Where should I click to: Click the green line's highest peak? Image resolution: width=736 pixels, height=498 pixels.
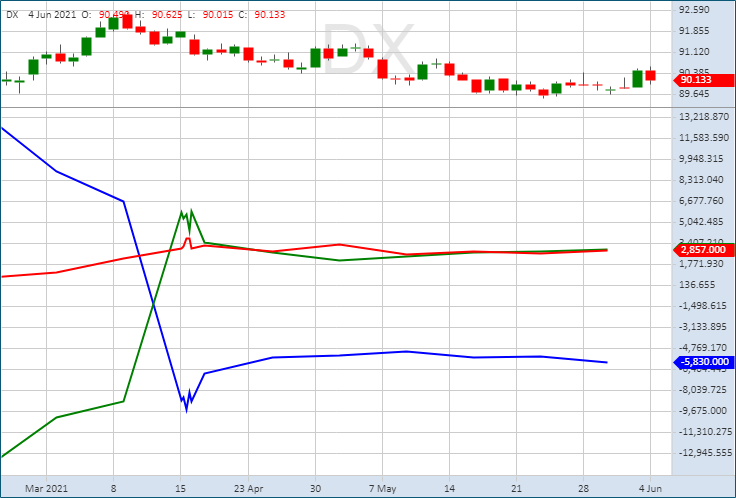pos(191,210)
